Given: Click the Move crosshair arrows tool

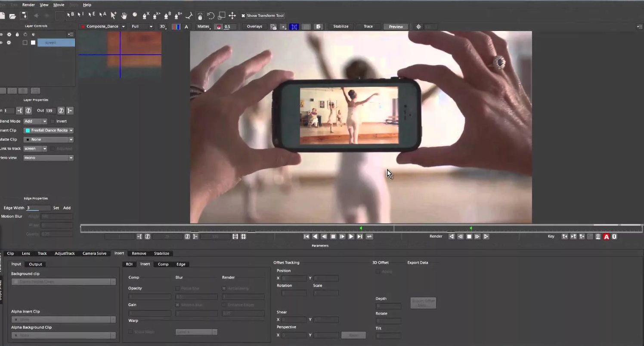Looking at the screenshot, I should click(x=232, y=15).
